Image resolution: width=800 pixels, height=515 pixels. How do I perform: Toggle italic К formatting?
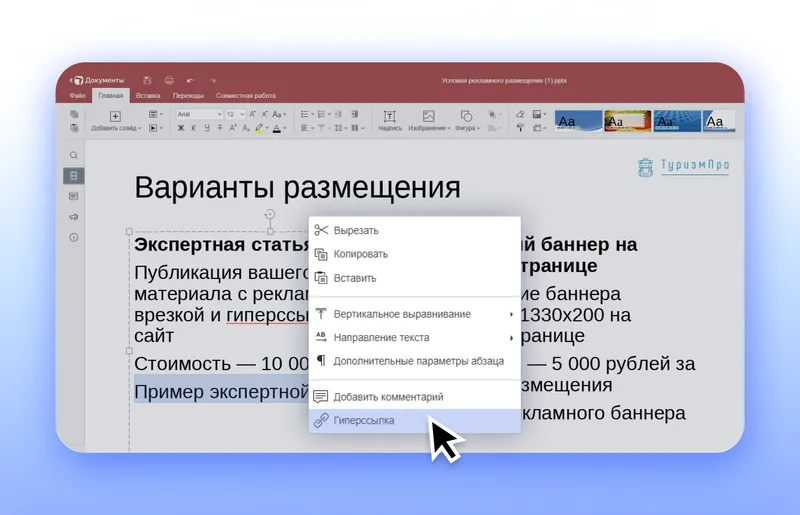[193, 128]
